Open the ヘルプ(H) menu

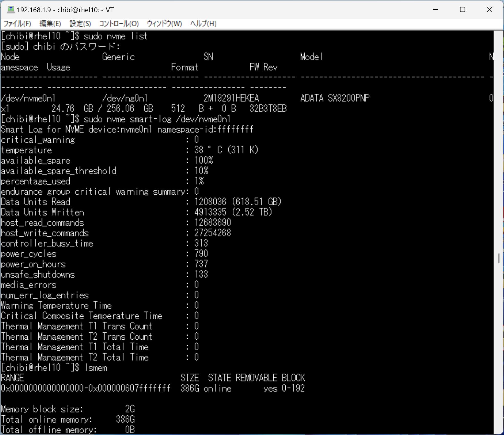(203, 24)
